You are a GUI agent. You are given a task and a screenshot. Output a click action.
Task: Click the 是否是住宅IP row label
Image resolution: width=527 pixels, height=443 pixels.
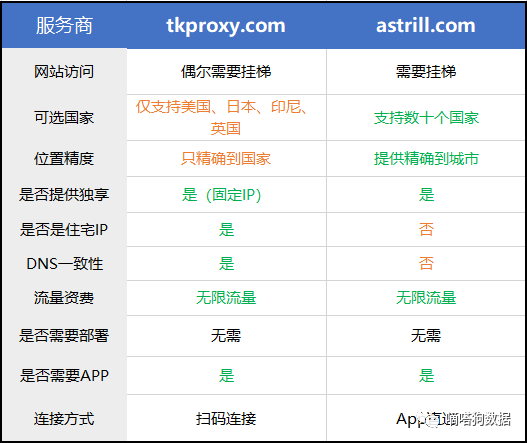click(x=64, y=230)
